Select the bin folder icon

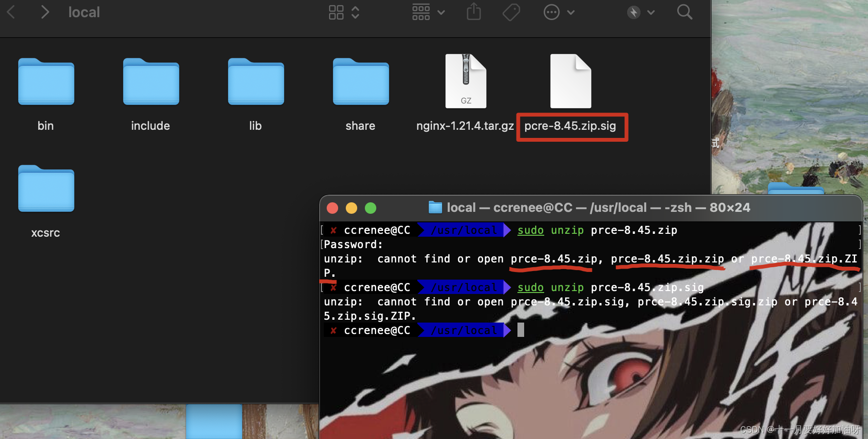46,82
